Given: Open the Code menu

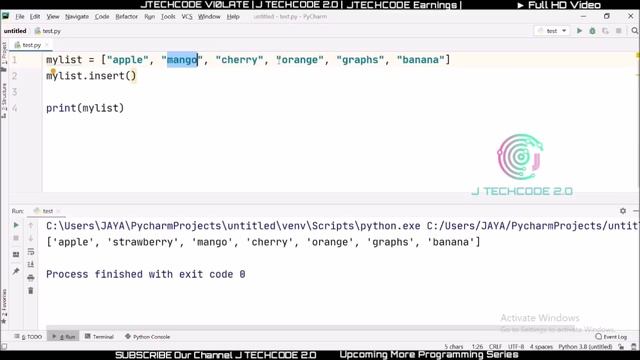Looking at the screenshot, I should 102,17.
